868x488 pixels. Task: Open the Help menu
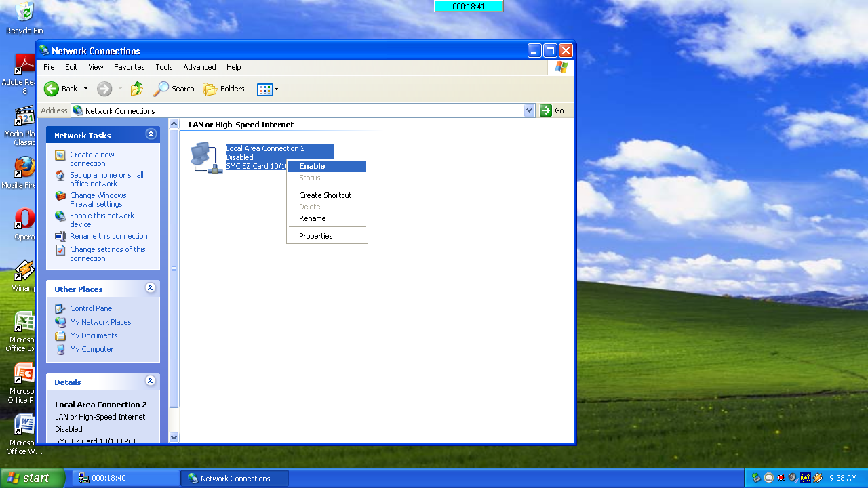(x=234, y=67)
